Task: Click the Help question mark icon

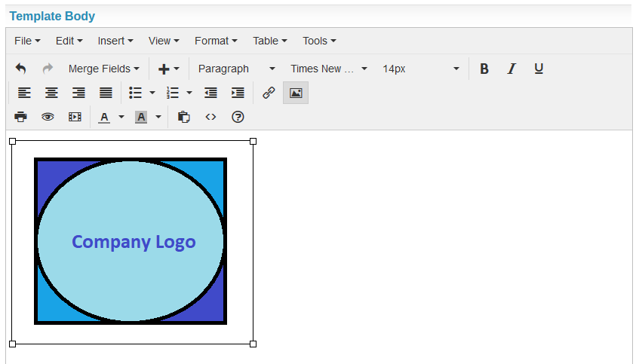Action: (238, 117)
